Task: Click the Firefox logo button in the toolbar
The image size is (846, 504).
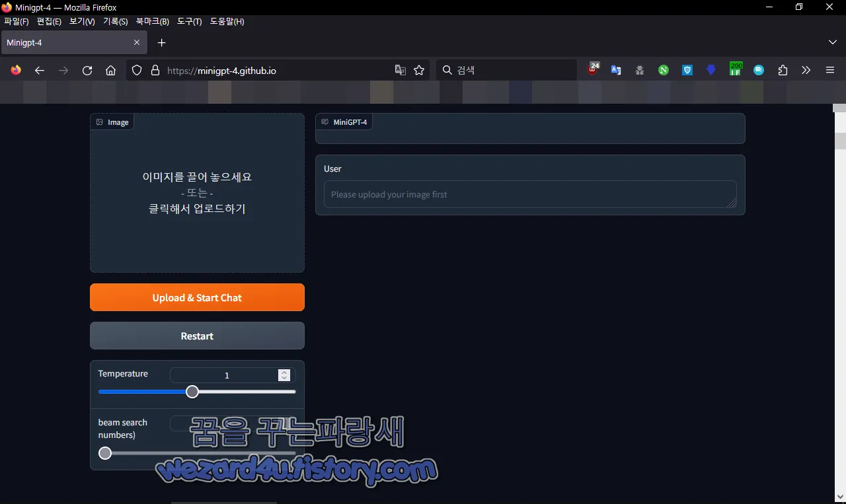Action: [16, 70]
